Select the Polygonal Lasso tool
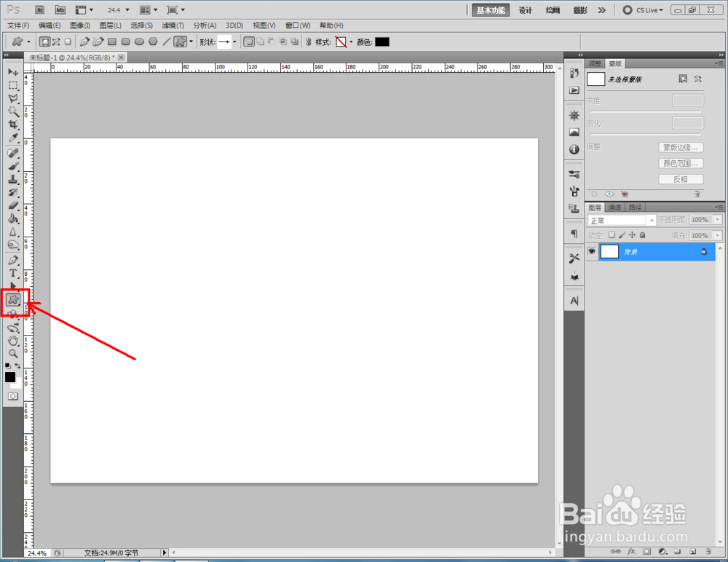The height and width of the screenshot is (562, 728). tap(13, 98)
